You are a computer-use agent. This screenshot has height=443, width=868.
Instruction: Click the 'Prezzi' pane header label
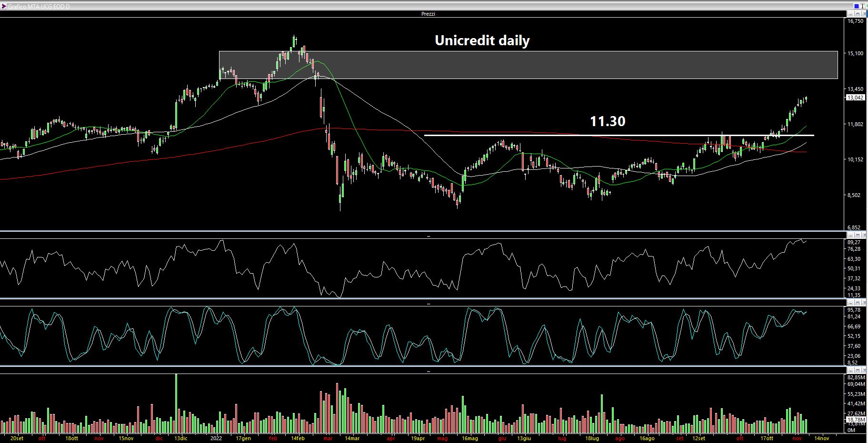[x=428, y=14]
